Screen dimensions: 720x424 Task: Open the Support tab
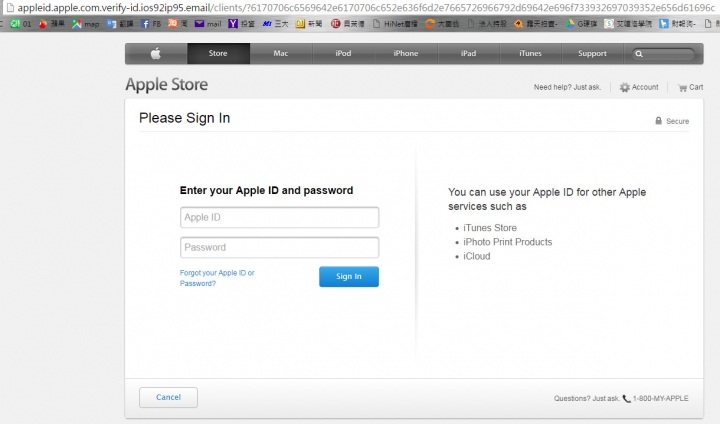(x=592, y=53)
